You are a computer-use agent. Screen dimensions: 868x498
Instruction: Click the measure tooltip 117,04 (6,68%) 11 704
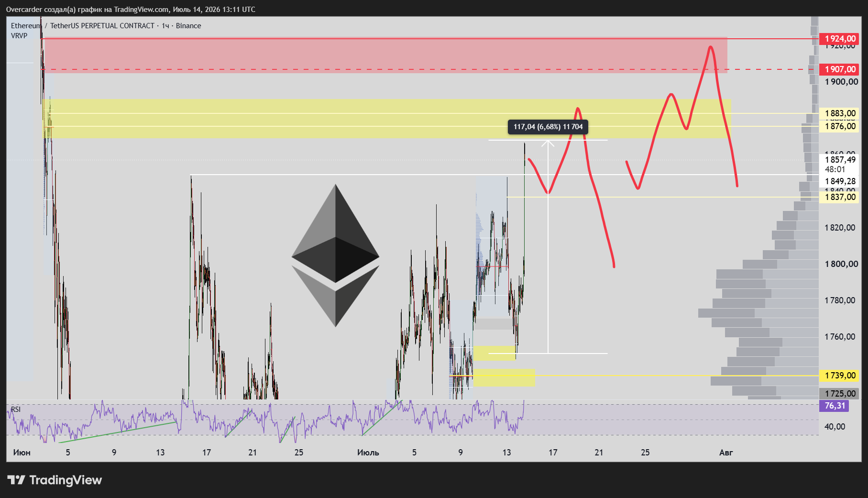coord(548,127)
